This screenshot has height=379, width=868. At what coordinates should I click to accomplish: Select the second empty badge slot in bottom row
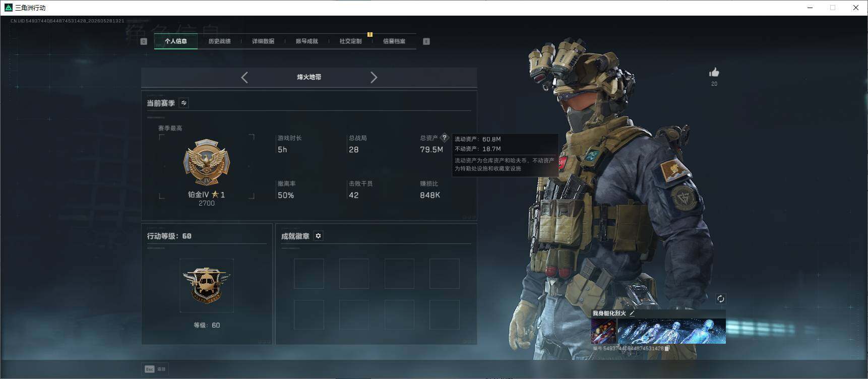(x=354, y=315)
